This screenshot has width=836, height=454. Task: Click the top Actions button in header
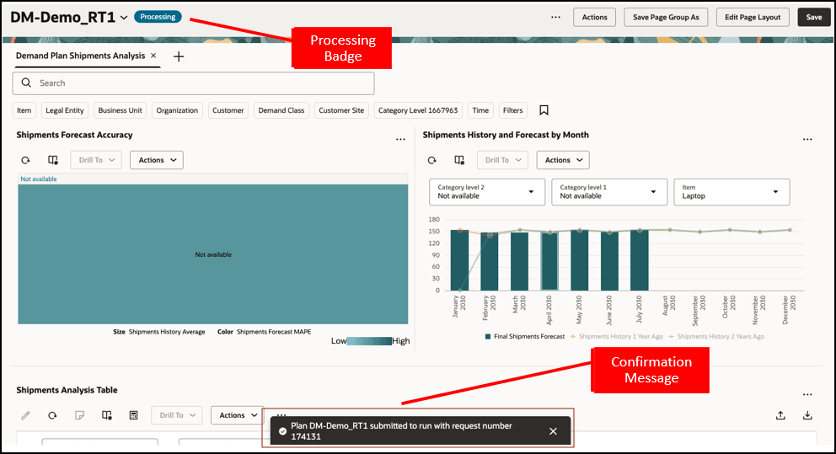point(594,17)
